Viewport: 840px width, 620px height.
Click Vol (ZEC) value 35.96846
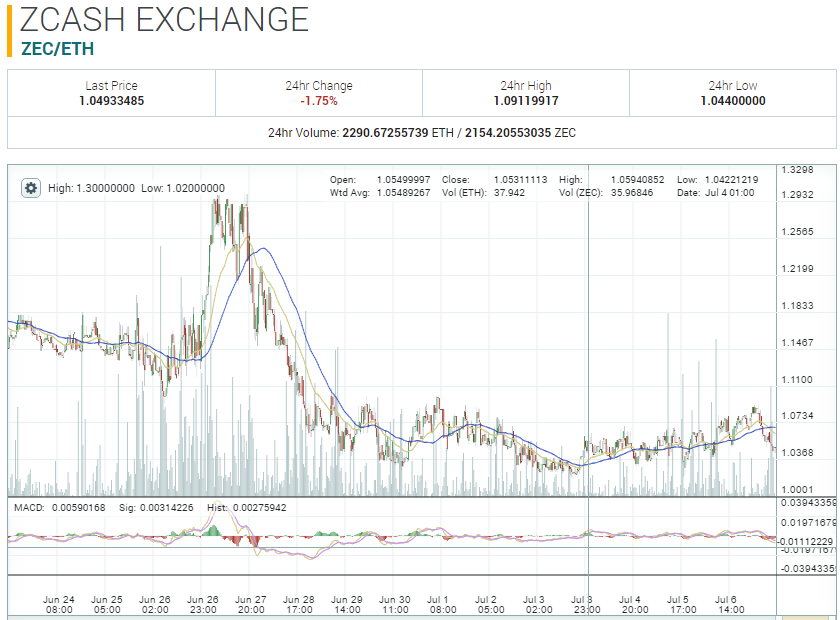tap(632, 192)
